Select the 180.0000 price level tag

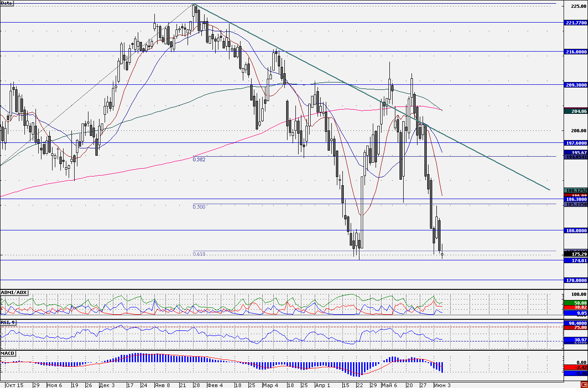coord(576,230)
